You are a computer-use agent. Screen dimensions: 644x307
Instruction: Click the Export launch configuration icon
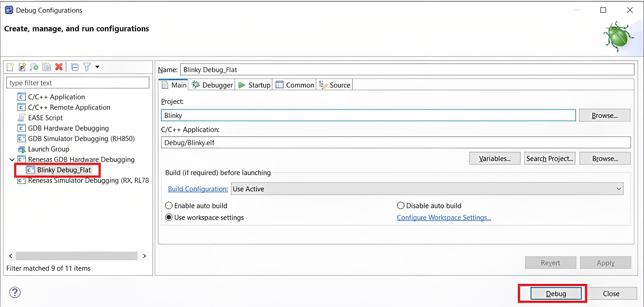[34, 67]
